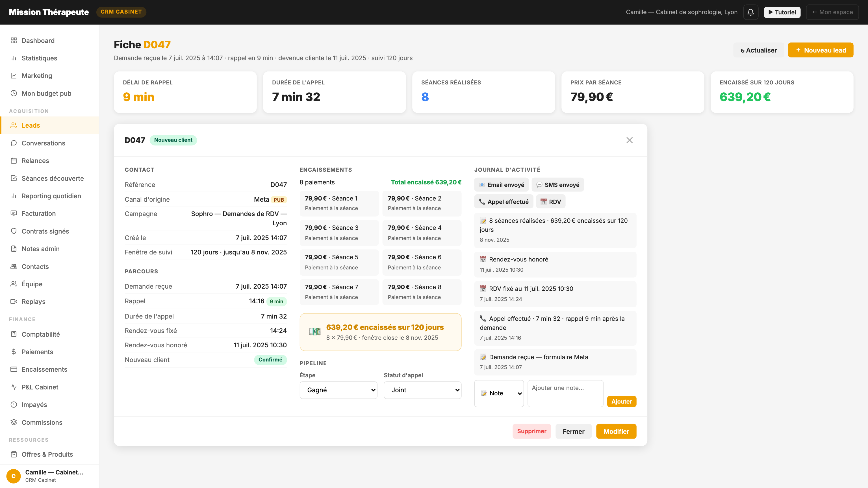Open the Note type dropdown in journal
The width and height of the screenshot is (868, 488).
[x=499, y=393]
